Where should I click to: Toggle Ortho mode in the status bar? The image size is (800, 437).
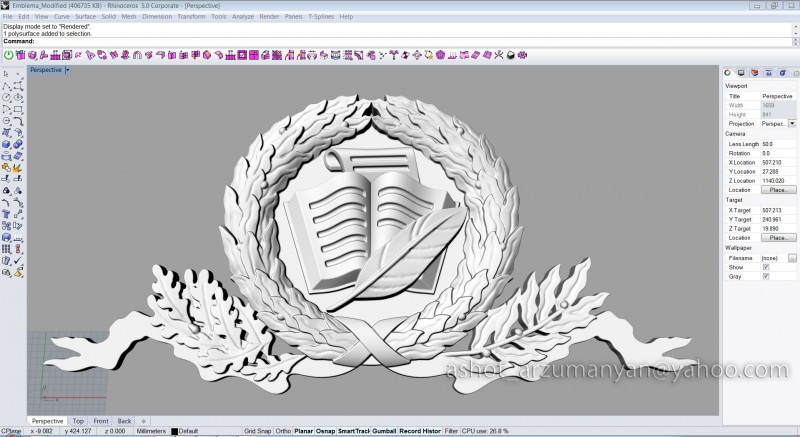pyautogui.click(x=283, y=431)
